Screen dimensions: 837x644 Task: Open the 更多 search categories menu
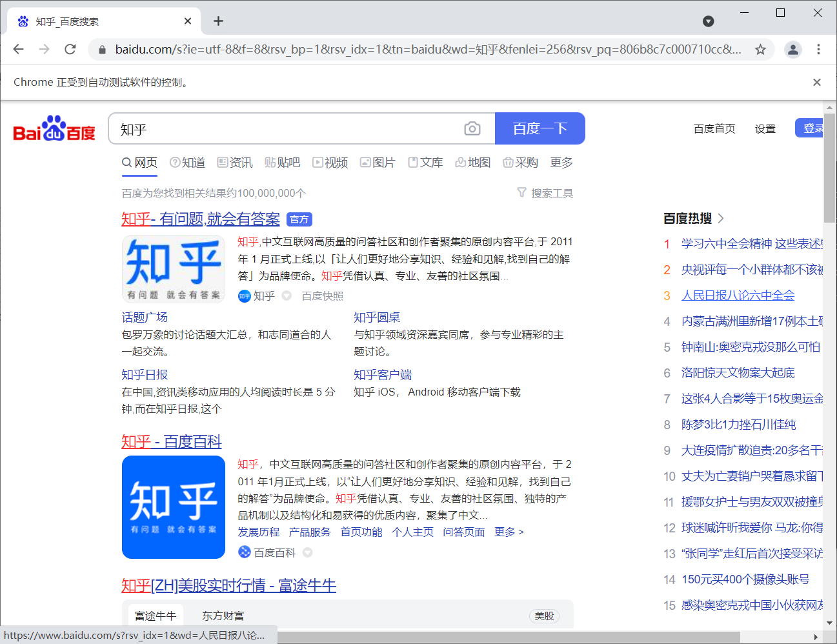tap(561, 163)
